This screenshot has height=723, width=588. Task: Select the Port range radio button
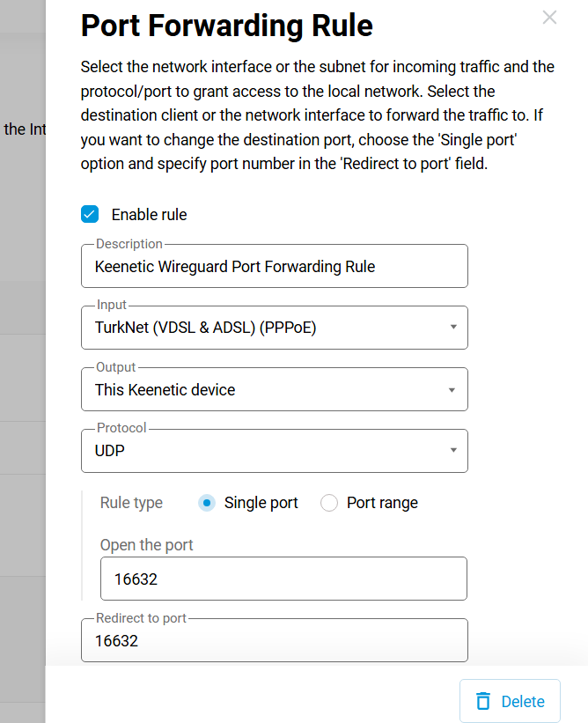[x=329, y=503]
